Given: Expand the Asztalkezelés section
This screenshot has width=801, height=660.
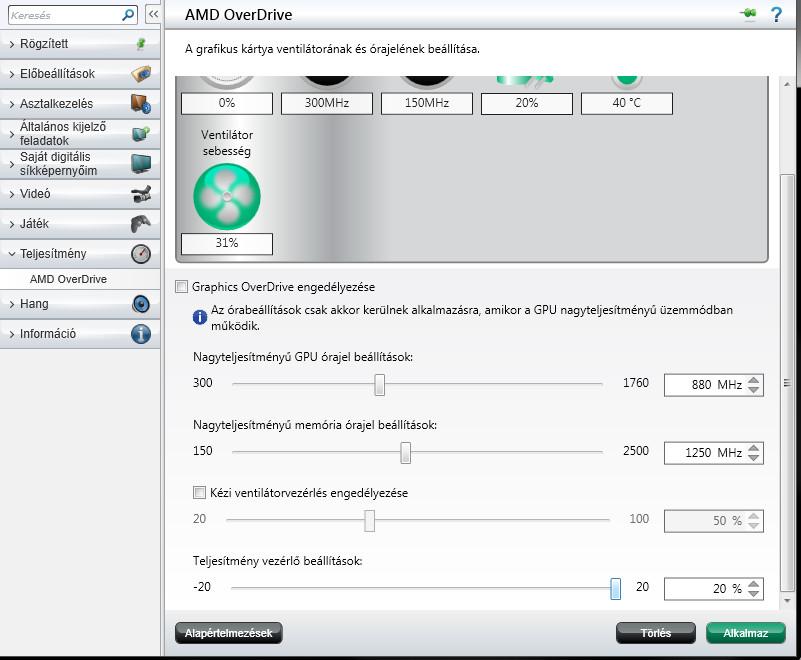Looking at the screenshot, I should 12,104.
